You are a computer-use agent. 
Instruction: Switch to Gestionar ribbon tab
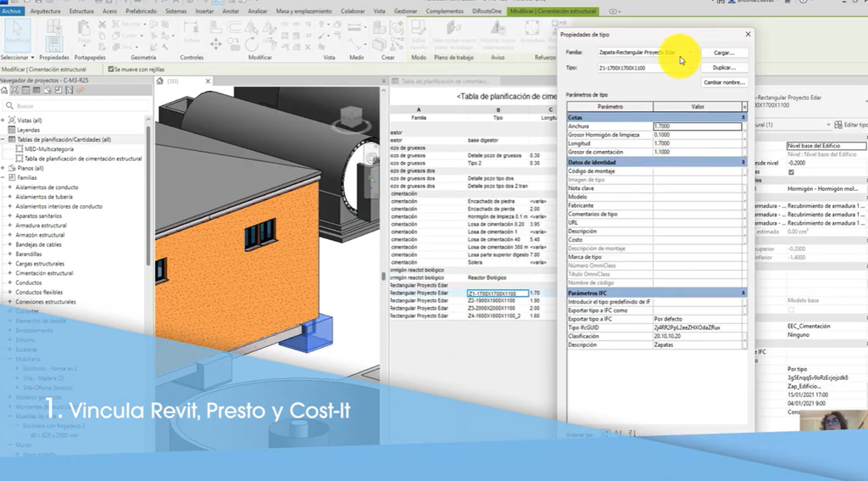point(405,11)
